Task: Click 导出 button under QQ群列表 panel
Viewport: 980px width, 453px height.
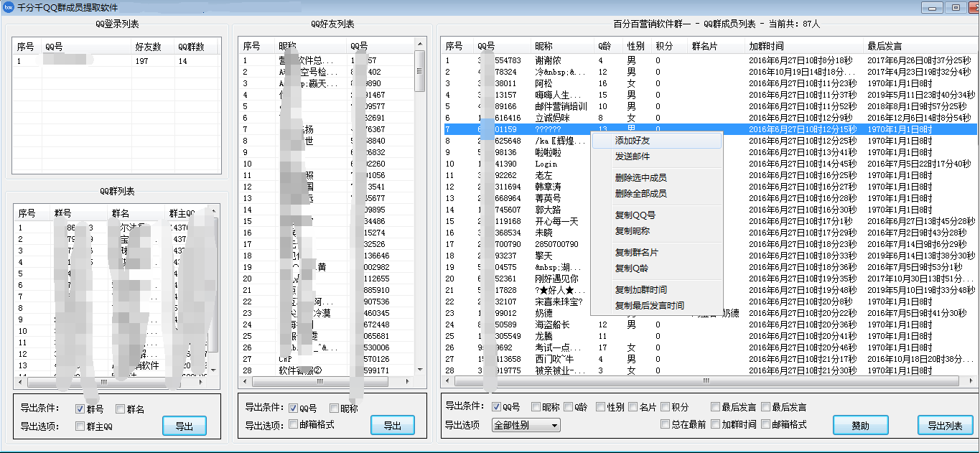Action: point(184,426)
